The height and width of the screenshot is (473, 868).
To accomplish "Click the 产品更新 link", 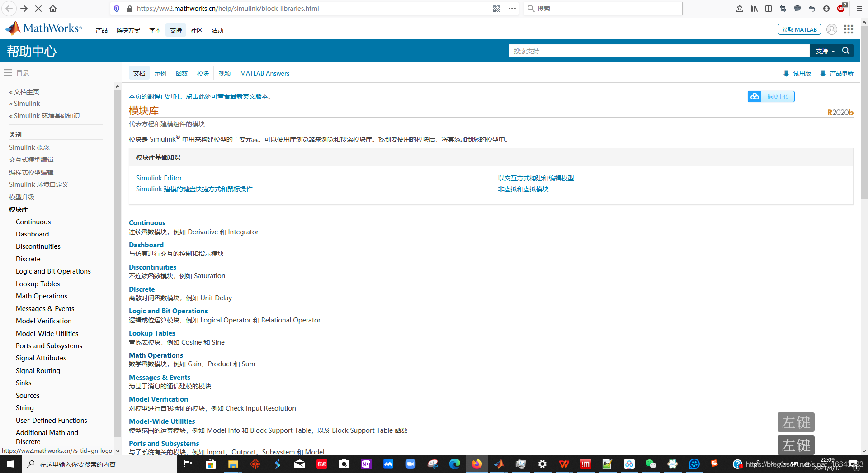I will [x=837, y=73].
